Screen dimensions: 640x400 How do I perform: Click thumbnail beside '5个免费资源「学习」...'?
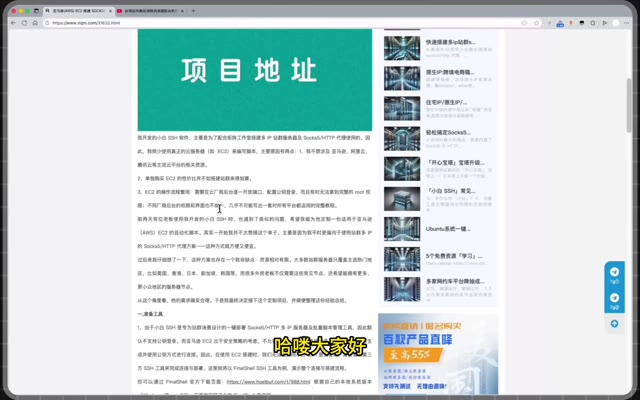pos(402,259)
